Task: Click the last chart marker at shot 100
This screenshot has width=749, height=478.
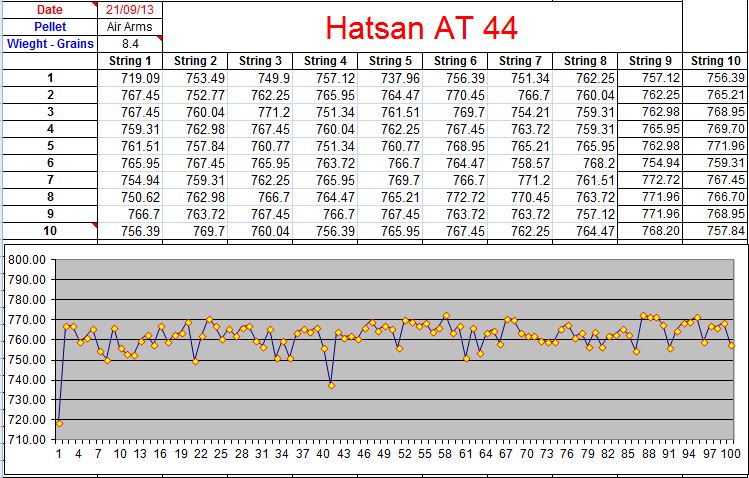Action: click(x=732, y=345)
